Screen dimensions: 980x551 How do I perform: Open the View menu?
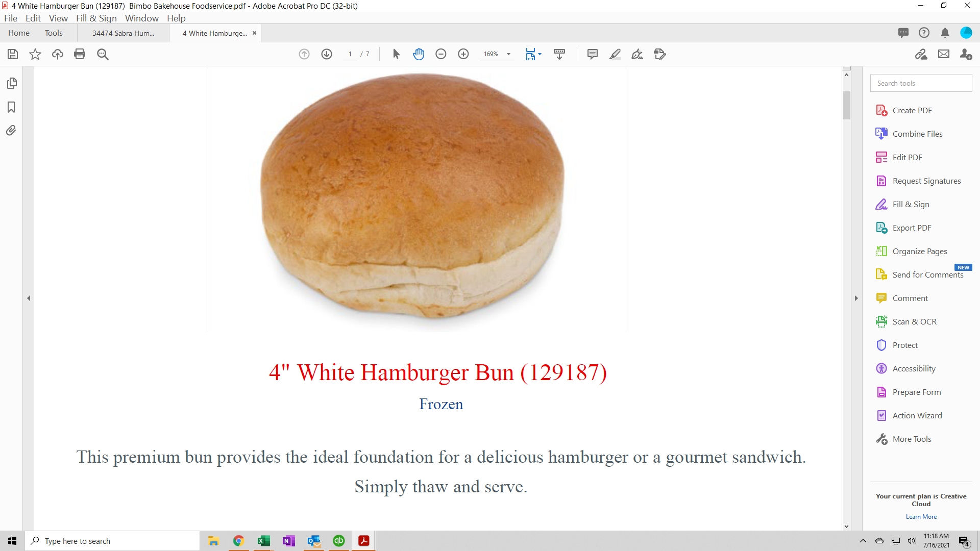pos(58,18)
